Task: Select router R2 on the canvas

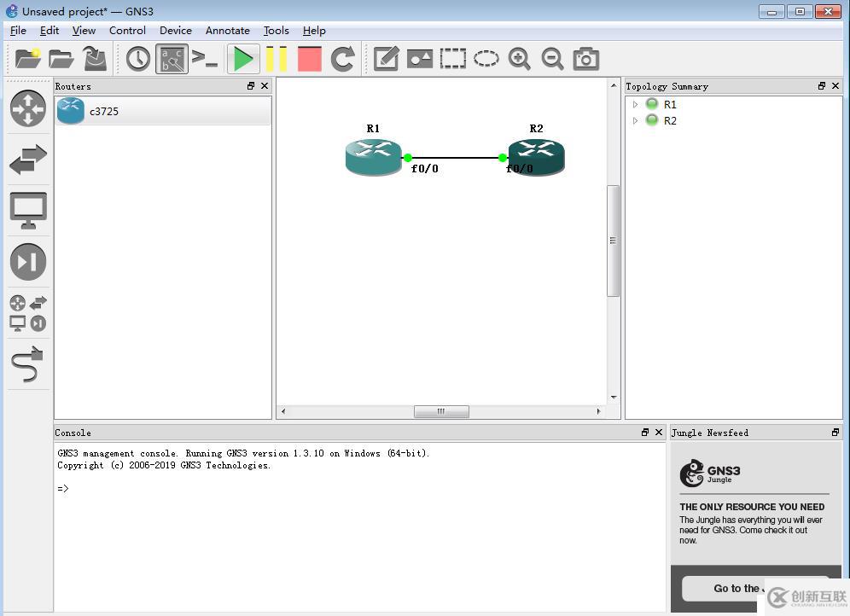Action: tap(536, 156)
